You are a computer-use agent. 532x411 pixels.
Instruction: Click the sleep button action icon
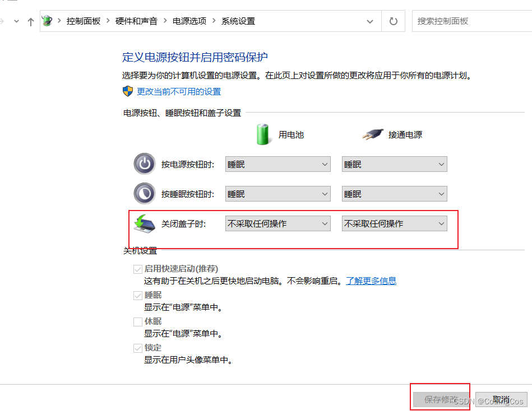[145, 193]
